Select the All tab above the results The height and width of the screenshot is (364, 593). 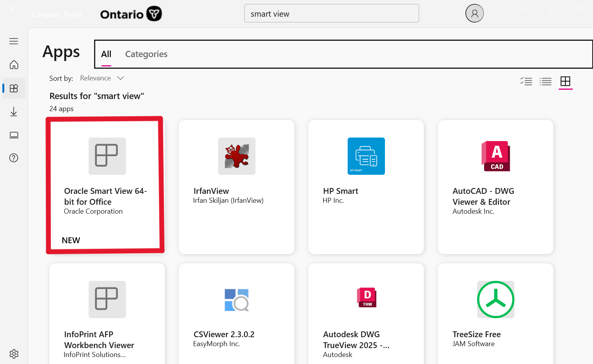(x=106, y=54)
